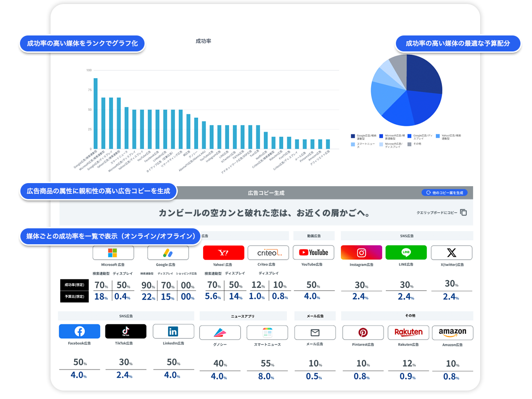Select the Rakuten logo tile
This screenshot has height=399, width=532.
(x=408, y=332)
